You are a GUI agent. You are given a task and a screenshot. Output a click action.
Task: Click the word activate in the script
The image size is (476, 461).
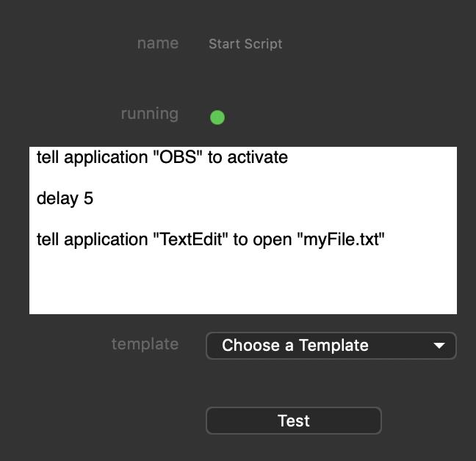tap(257, 157)
